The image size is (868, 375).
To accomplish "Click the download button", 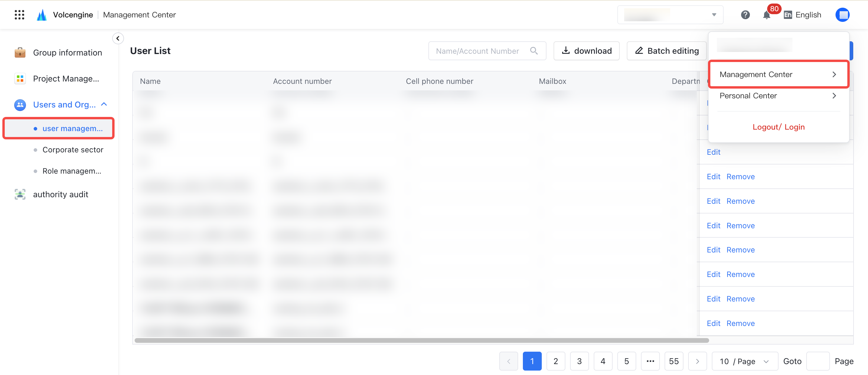I will [x=586, y=51].
